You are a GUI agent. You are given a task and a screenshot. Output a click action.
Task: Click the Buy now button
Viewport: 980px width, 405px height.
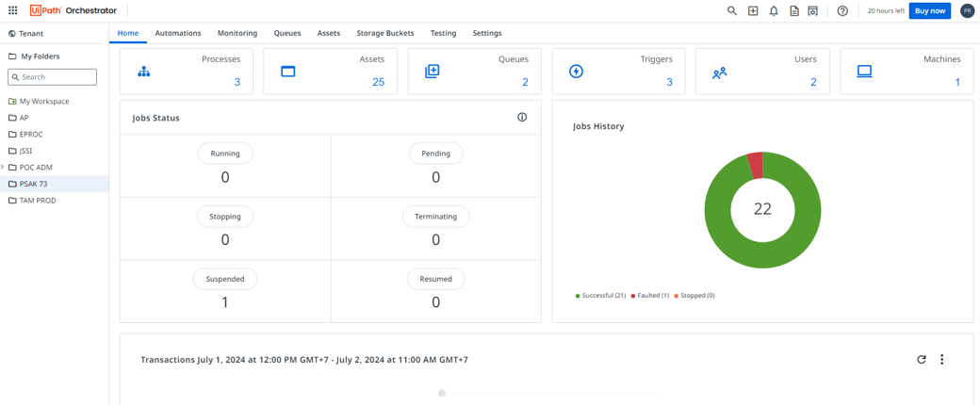(x=930, y=10)
